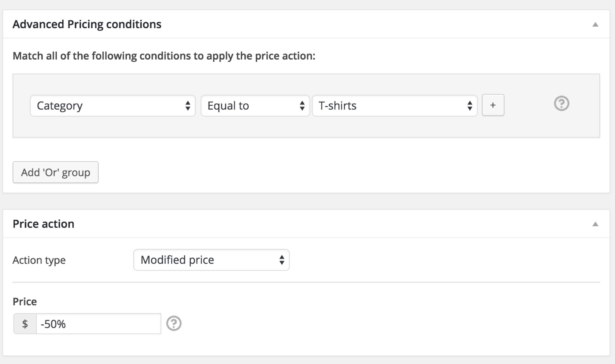
Task: Open the Category condition dropdown
Action: (113, 106)
